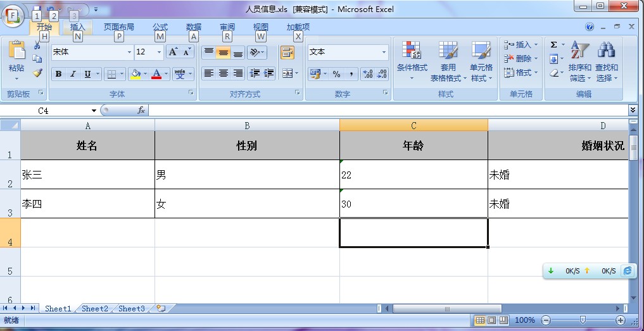Select cell containing 张三
The height and width of the screenshot is (331, 644).
click(x=87, y=175)
